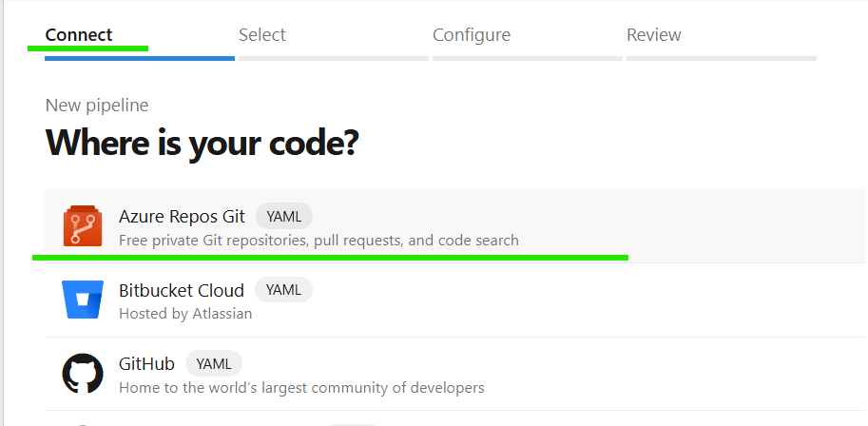
Task: Choose Bitbucket Cloud as code source
Action: click(x=455, y=300)
